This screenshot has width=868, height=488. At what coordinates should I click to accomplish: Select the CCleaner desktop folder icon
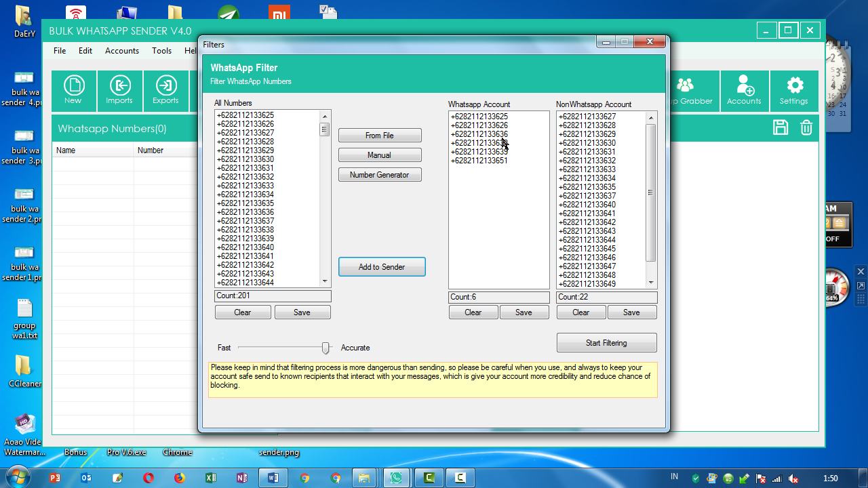(x=24, y=371)
